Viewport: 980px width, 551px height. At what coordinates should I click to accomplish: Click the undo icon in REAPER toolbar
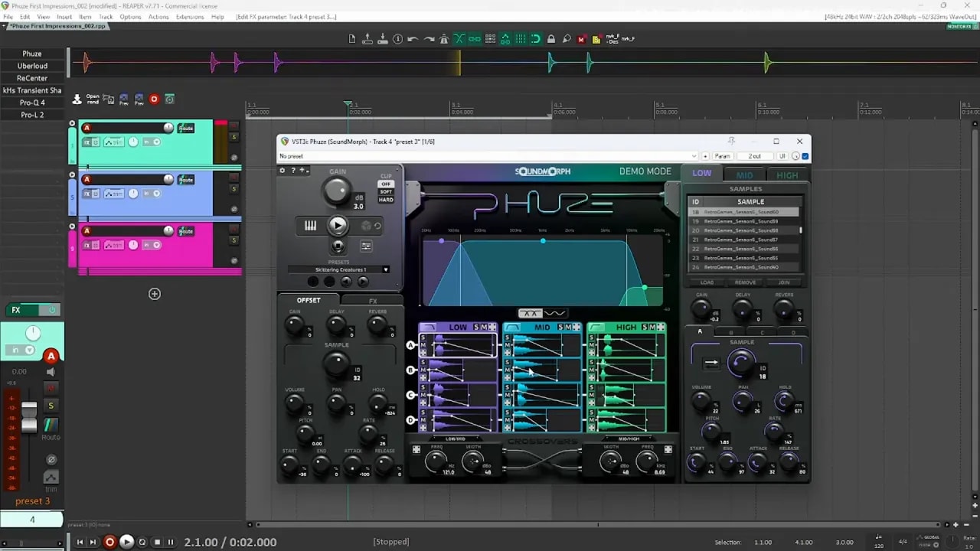tap(413, 39)
